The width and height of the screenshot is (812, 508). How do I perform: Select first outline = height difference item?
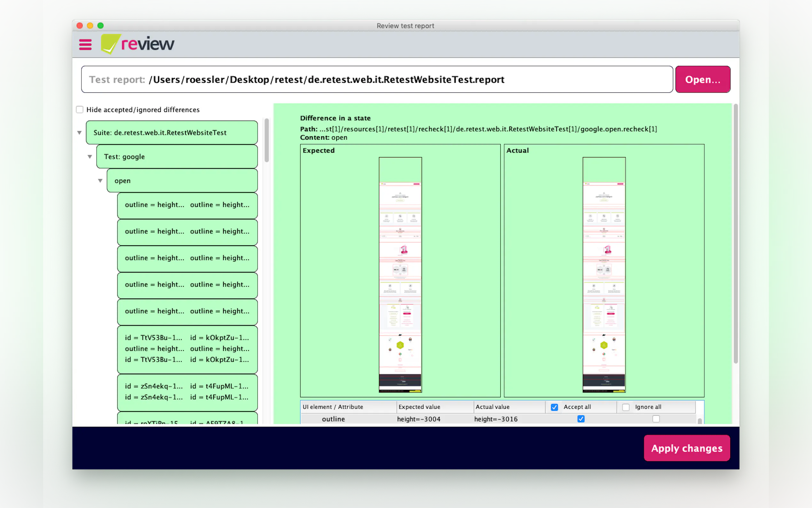[187, 205]
